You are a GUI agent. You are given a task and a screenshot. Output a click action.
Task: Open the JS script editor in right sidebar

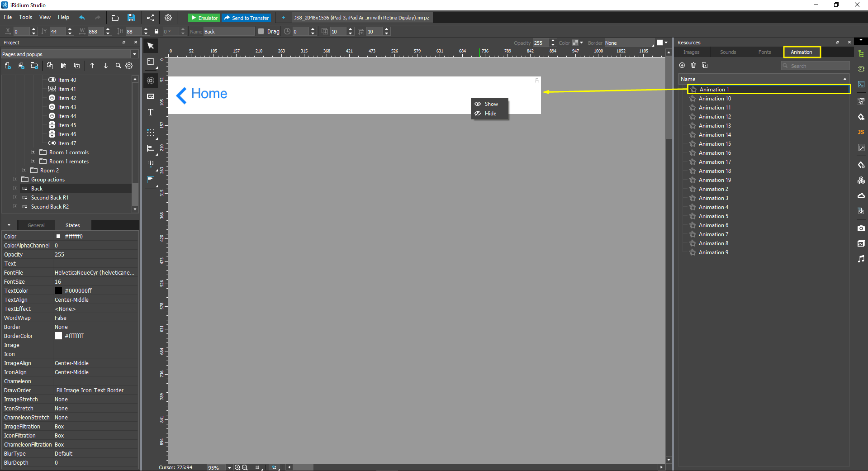tap(861, 132)
